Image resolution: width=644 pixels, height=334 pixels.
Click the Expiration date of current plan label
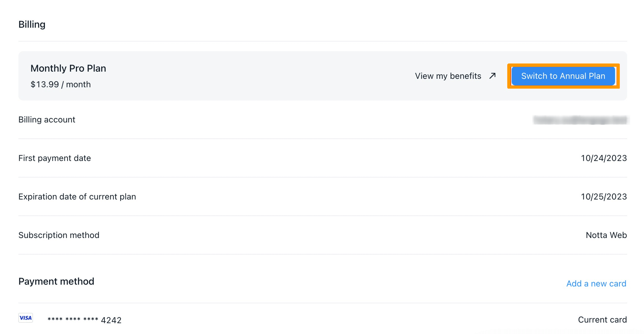pyautogui.click(x=77, y=196)
